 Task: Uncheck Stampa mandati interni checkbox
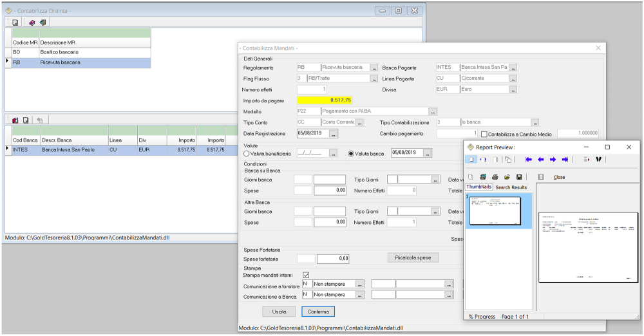[x=306, y=275]
